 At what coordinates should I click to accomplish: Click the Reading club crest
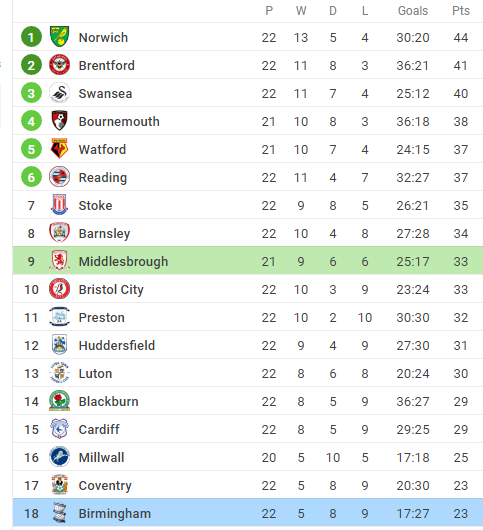pyautogui.click(x=59, y=177)
